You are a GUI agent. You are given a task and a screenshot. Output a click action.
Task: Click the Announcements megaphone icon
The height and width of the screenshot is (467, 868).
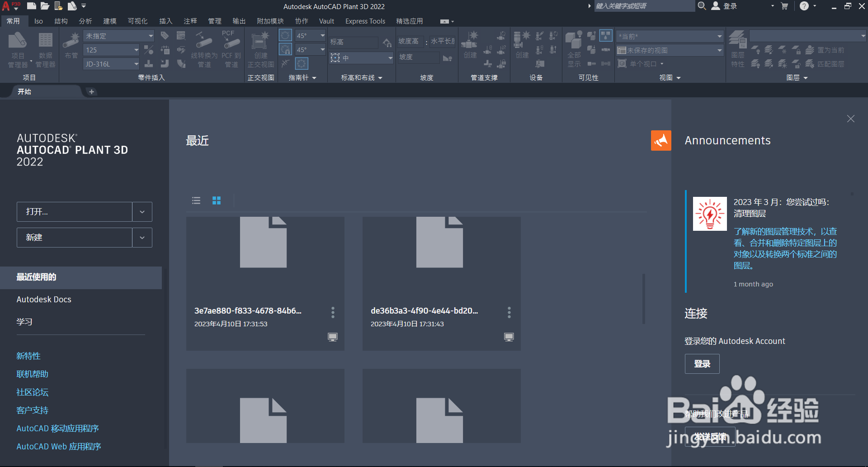pos(661,140)
